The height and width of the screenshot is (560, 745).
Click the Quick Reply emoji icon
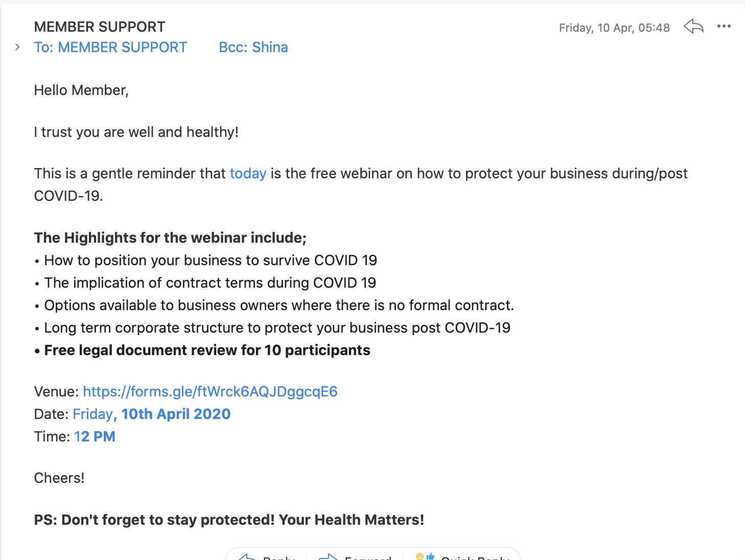click(420, 556)
